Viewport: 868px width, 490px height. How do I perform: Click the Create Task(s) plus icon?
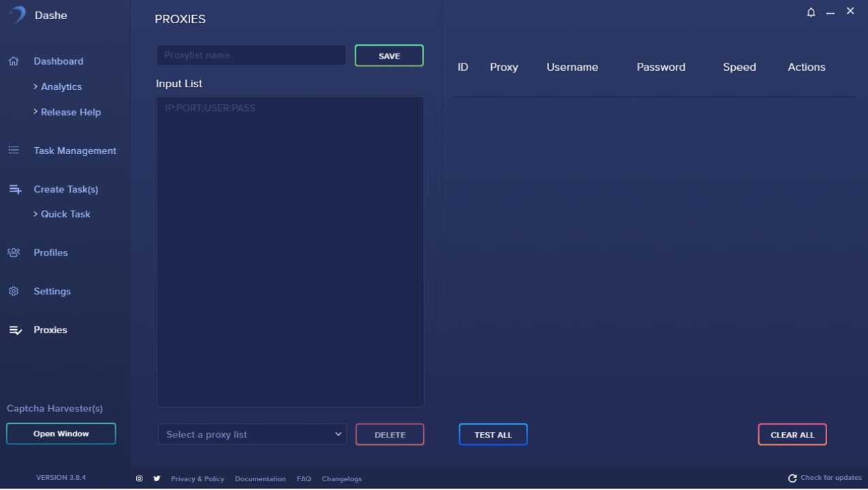coord(14,189)
